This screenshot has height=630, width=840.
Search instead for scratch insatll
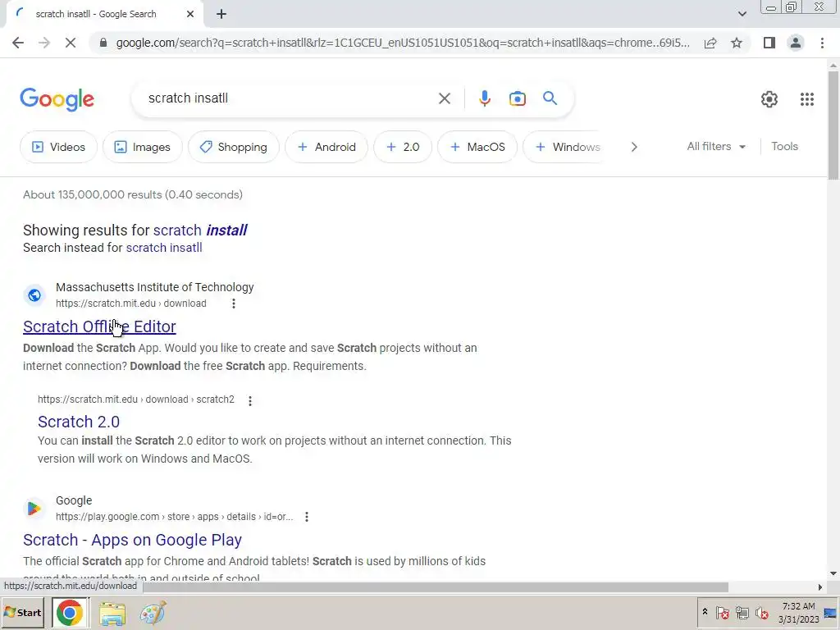[164, 248]
